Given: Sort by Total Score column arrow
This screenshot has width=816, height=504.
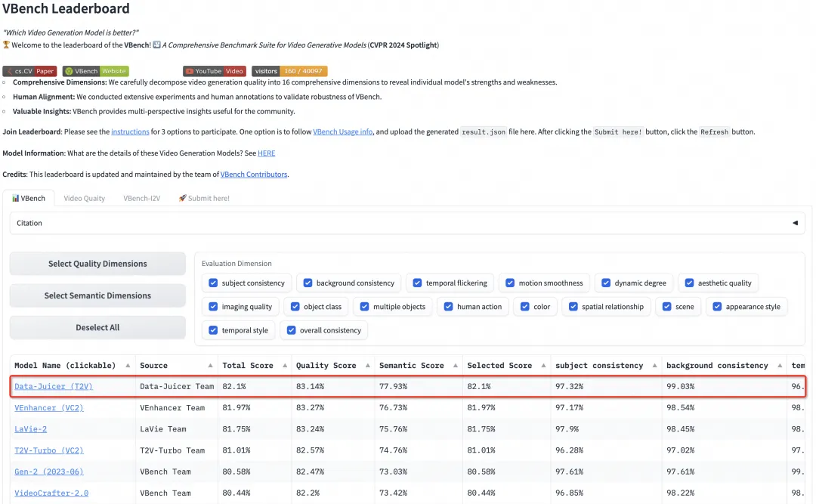Looking at the screenshot, I should (285, 366).
